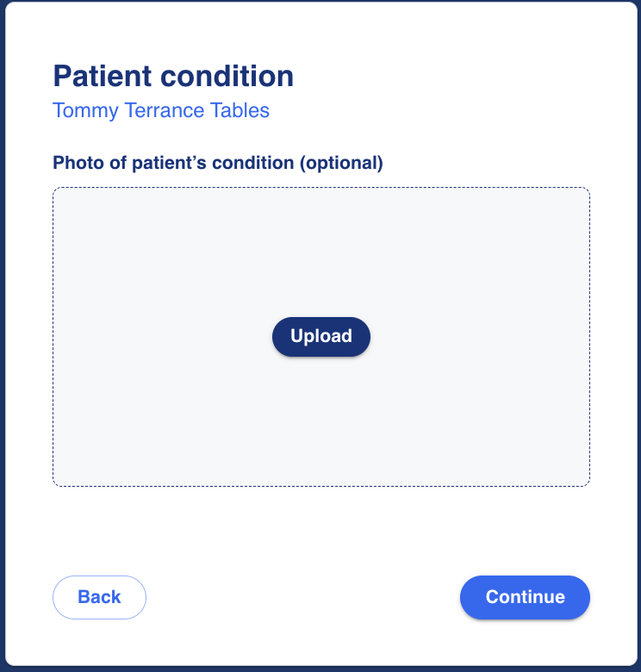Image resolution: width=641 pixels, height=672 pixels.
Task: Click the empty gray area above Upload
Action: [x=321, y=250]
